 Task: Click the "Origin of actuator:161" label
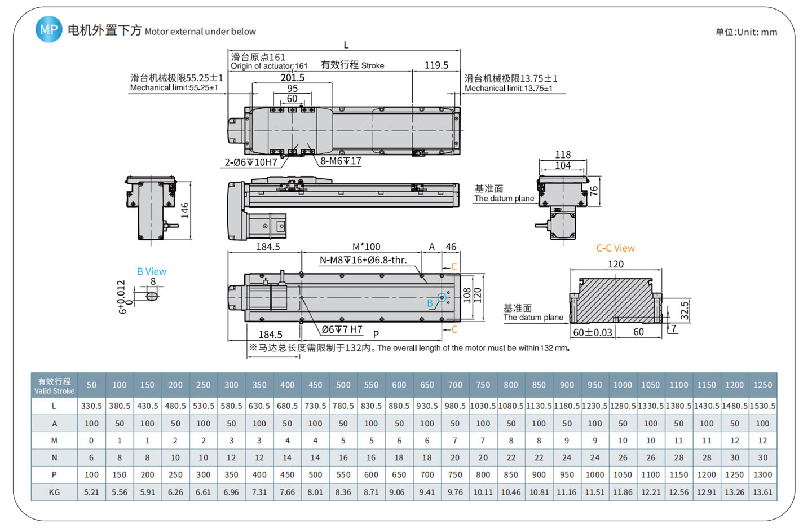click(x=269, y=66)
